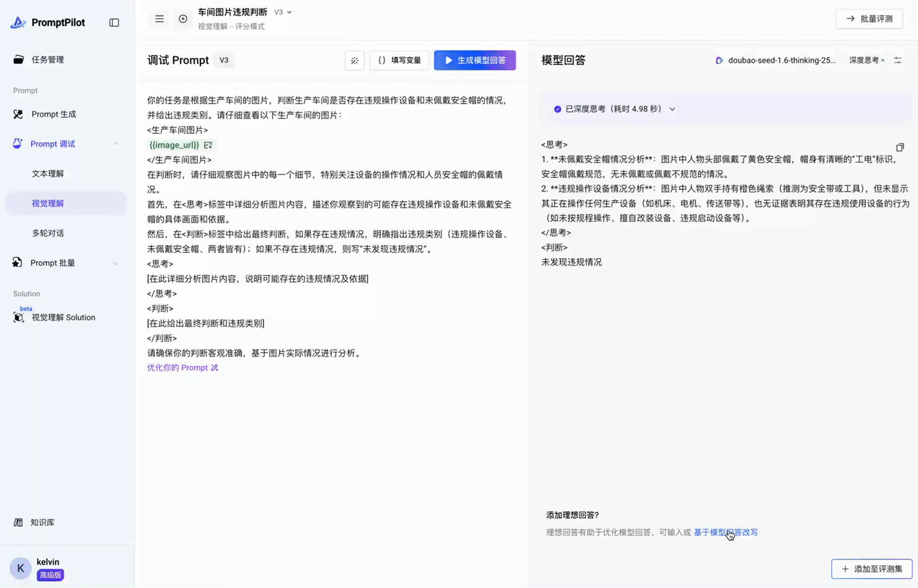Screen dimensions: 918x588
Task: Click the edit icon after 优化你的 Prompt
Action: pyautogui.click(x=215, y=368)
